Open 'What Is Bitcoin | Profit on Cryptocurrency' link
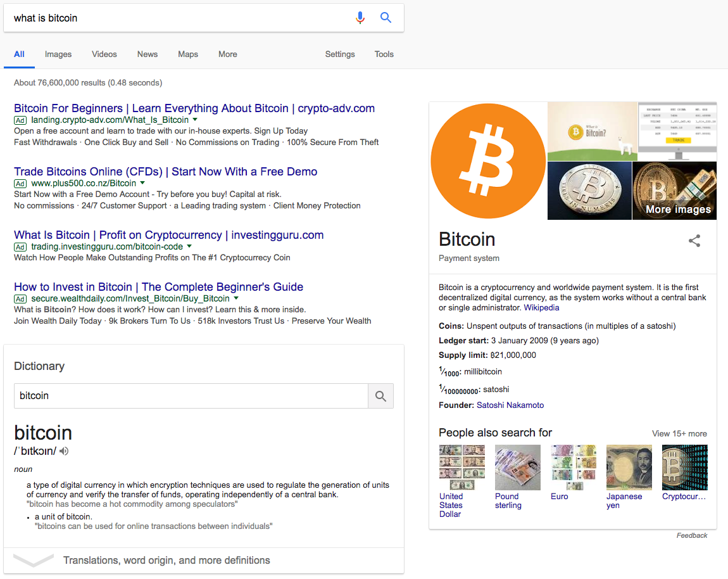Image resolution: width=728 pixels, height=579 pixels. [168, 235]
